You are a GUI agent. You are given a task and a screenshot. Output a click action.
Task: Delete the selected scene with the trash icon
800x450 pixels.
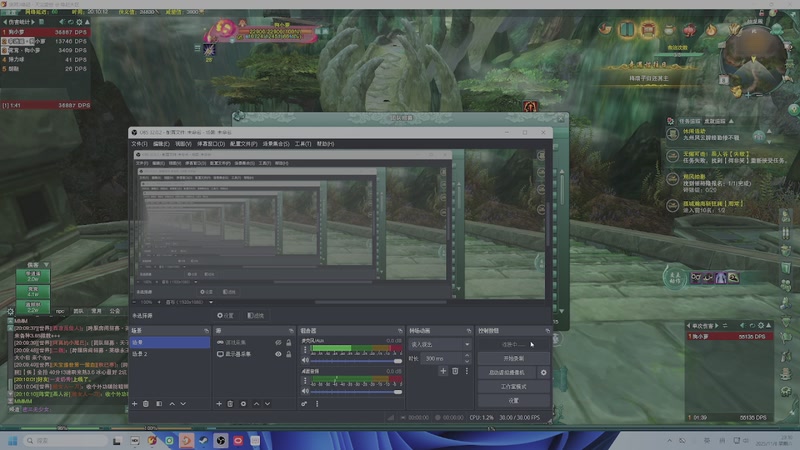[x=146, y=404]
